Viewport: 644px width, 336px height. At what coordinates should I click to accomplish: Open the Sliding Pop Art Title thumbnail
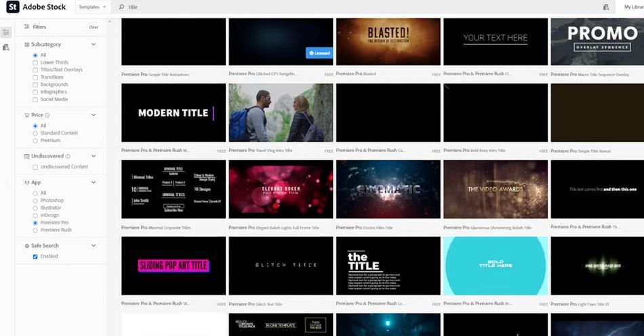pos(174,265)
